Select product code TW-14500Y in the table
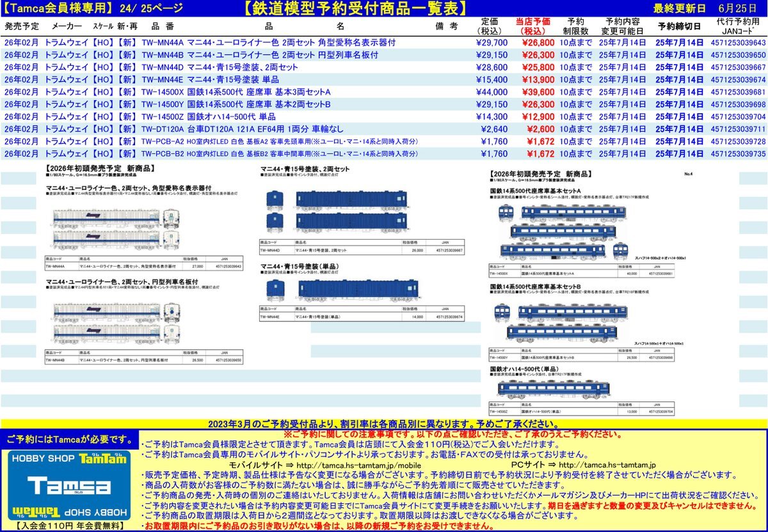Image resolution: width=768 pixels, height=532 pixels. (x=163, y=104)
